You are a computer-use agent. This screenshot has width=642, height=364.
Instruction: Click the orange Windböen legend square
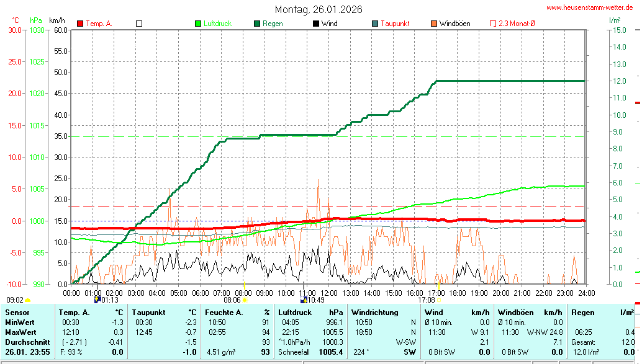click(433, 24)
